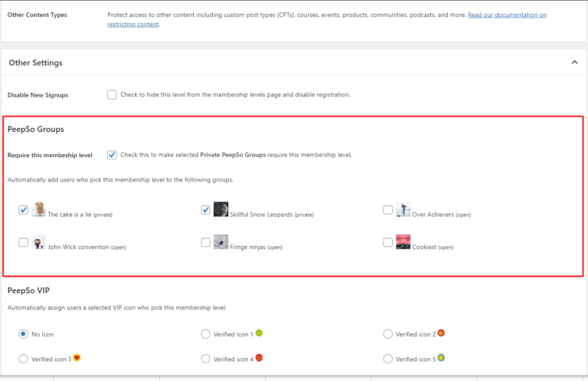The height and width of the screenshot is (381, 588).
Task: Click Fringe ninjas group avatar
Action: tap(220, 242)
